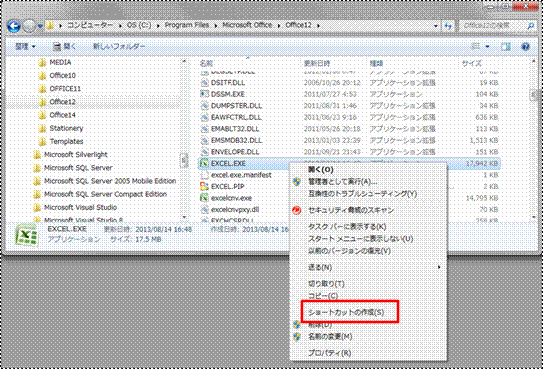Click the Back navigation arrow button

pyautogui.click(x=14, y=26)
